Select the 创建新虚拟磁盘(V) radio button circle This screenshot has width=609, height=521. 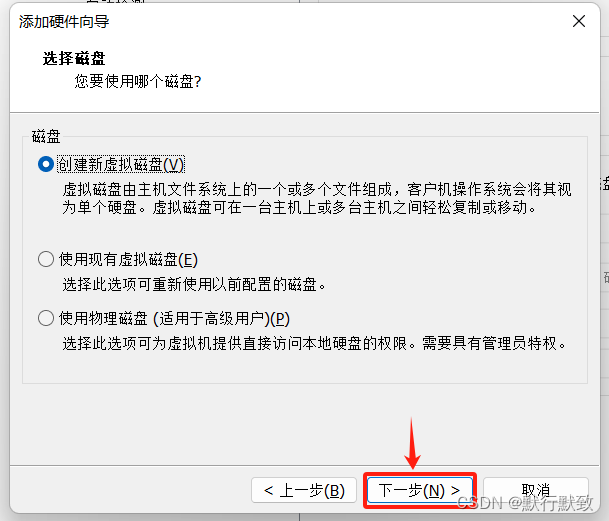pyautogui.click(x=46, y=164)
